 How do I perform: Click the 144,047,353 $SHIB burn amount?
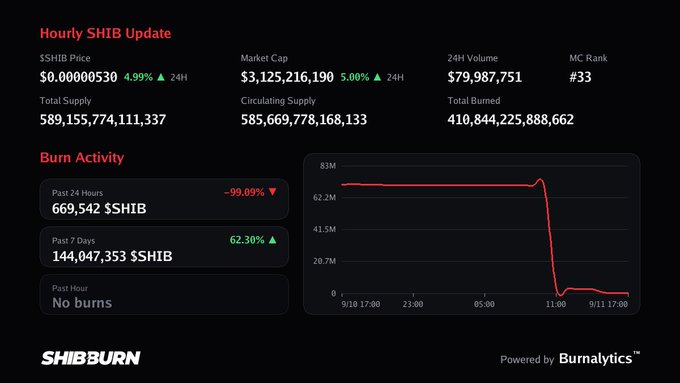(x=112, y=256)
